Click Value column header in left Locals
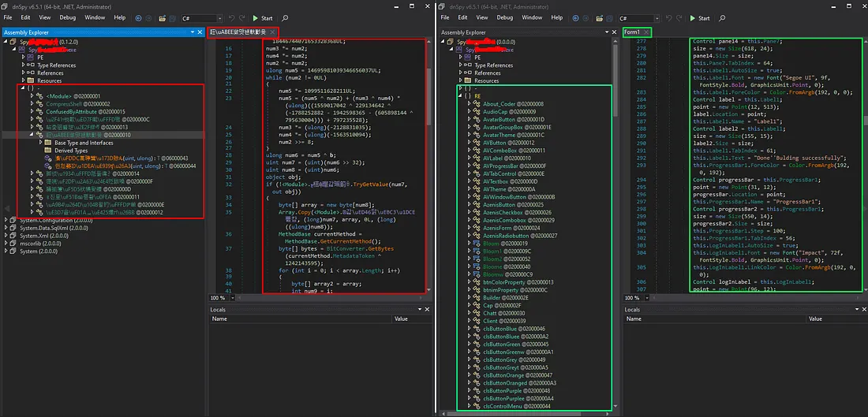Image resolution: width=868 pixels, height=417 pixels. click(411, 318)
